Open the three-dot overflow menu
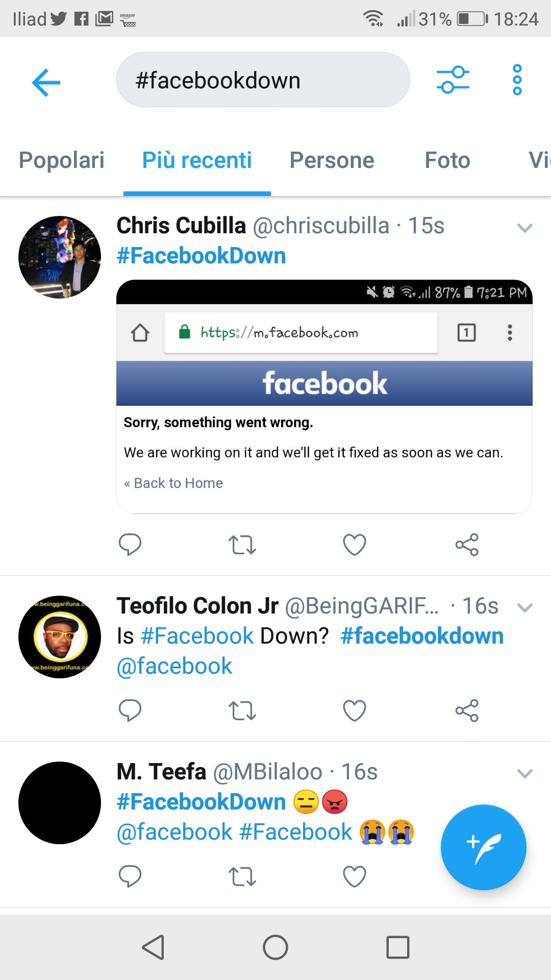 (517, 80)
